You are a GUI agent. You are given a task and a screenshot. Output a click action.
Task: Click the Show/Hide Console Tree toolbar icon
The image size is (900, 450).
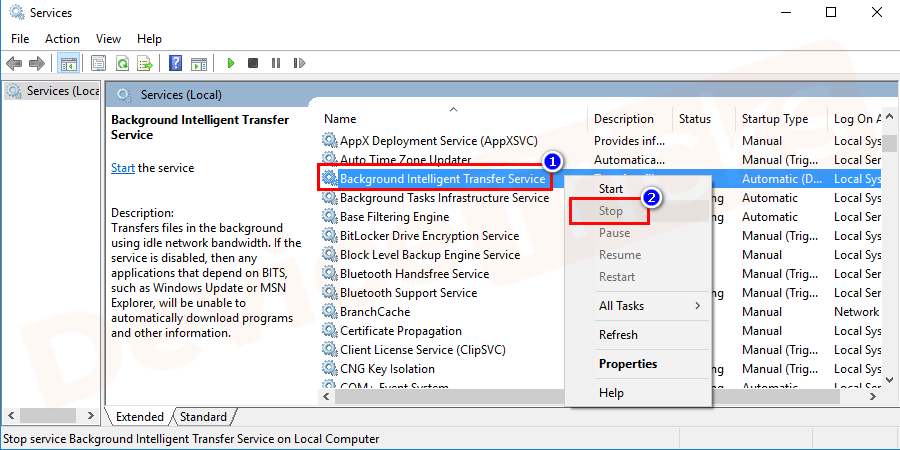(x=69, y=63)
